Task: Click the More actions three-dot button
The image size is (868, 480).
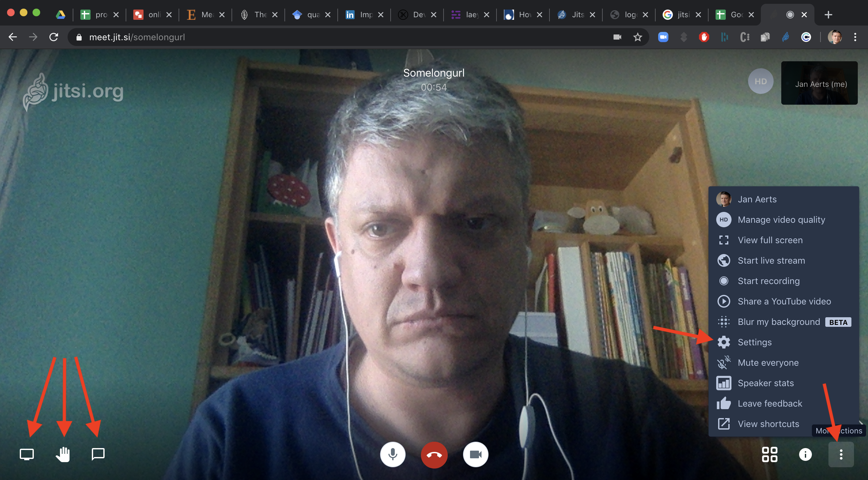Action: (841, 454)
